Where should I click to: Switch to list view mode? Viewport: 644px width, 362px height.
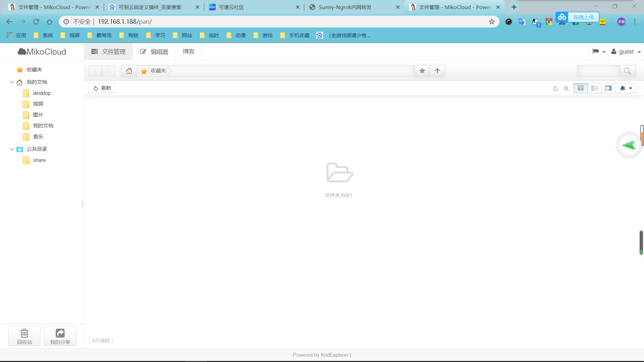point(595,88)
